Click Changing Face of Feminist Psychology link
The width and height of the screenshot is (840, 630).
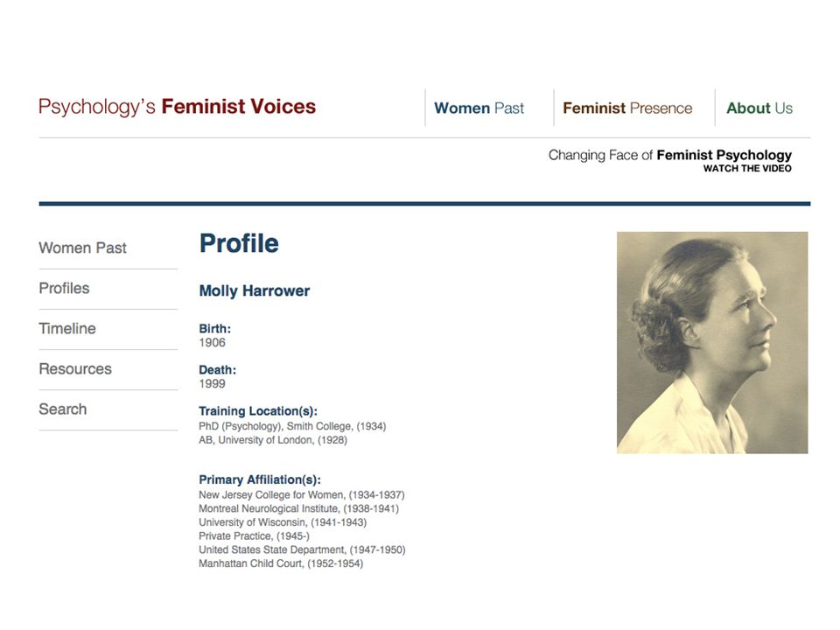coord(669,156)
